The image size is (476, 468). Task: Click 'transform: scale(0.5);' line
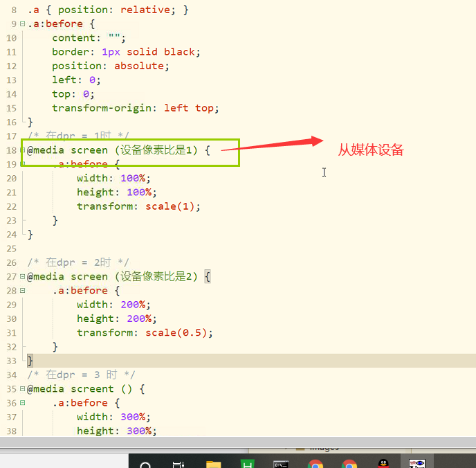145,332
